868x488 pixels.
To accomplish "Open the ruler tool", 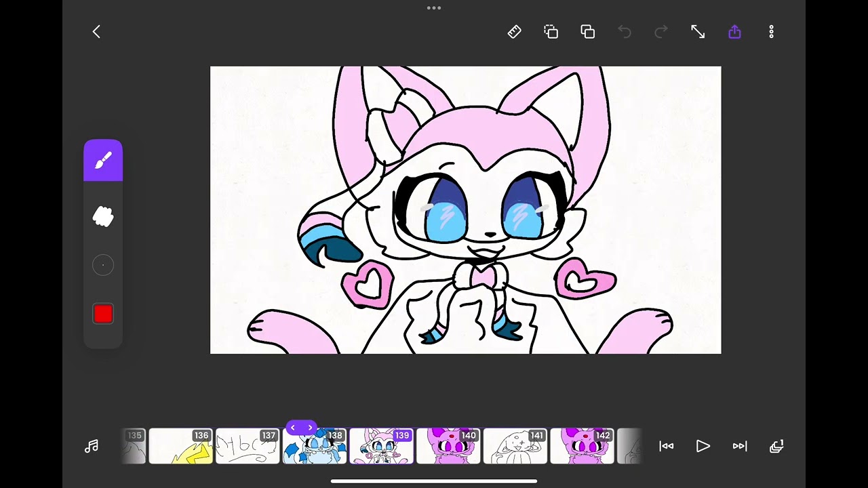I will point(515,32).
